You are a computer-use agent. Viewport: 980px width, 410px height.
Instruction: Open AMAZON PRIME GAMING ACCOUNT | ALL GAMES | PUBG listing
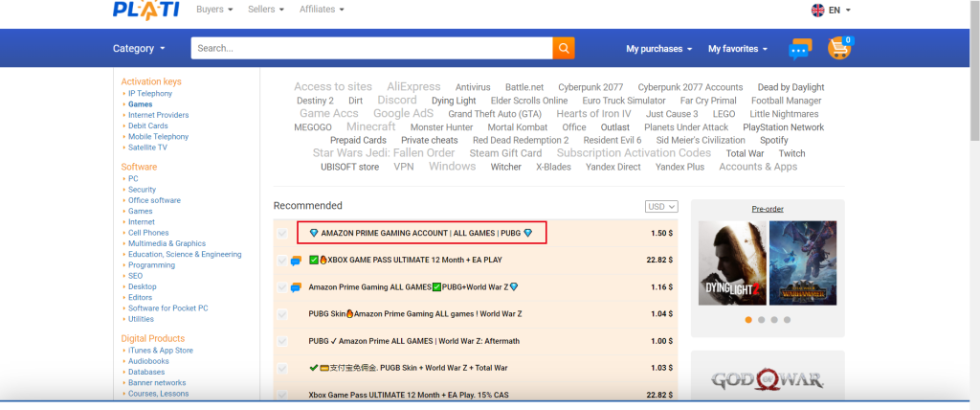pyautogui.click(x=421, y=233)
